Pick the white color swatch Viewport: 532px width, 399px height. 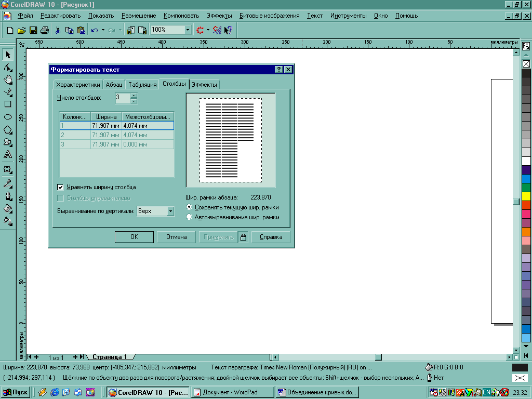526,161
